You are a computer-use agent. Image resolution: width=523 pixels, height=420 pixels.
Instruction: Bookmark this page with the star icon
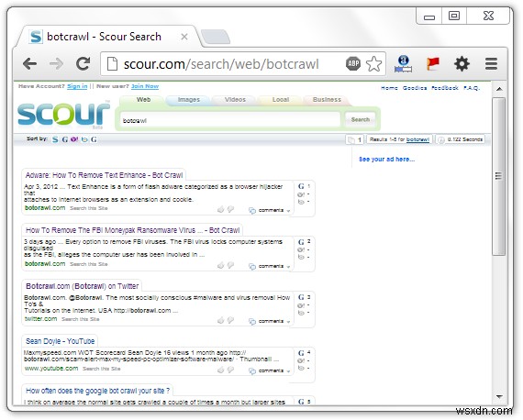(x=373, y=63)
